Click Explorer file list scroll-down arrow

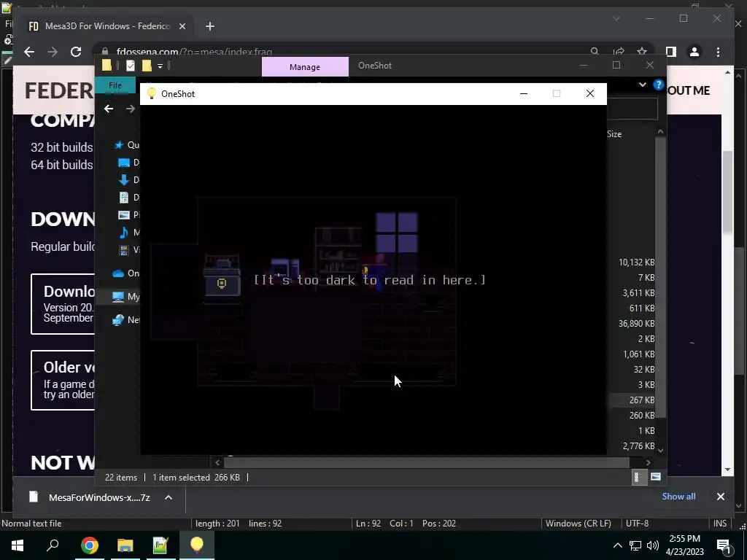click(x=660, y=450)
